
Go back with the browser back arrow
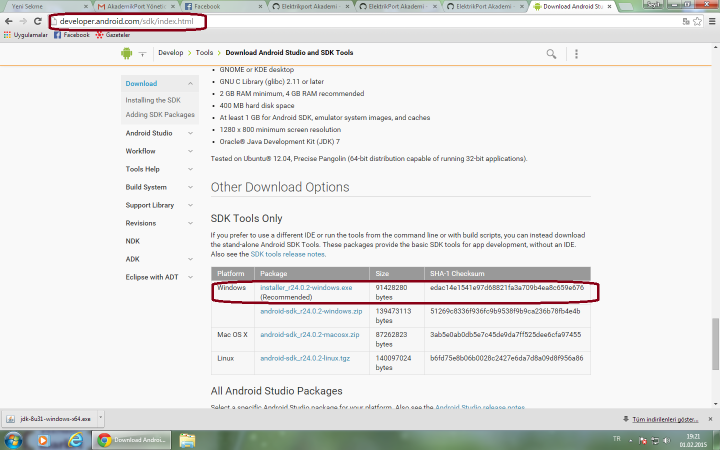tap(9, 21)
